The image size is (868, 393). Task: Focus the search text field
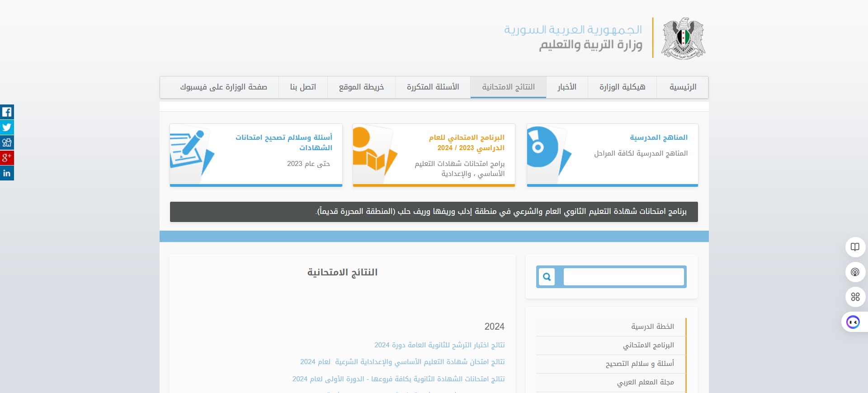(x=623, y=277)
